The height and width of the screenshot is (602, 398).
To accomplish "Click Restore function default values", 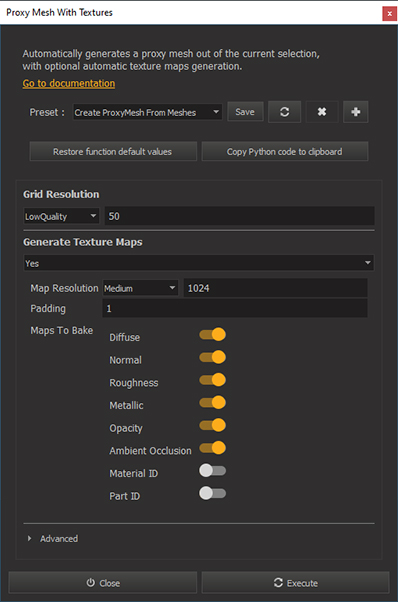I will coord(113,151).
